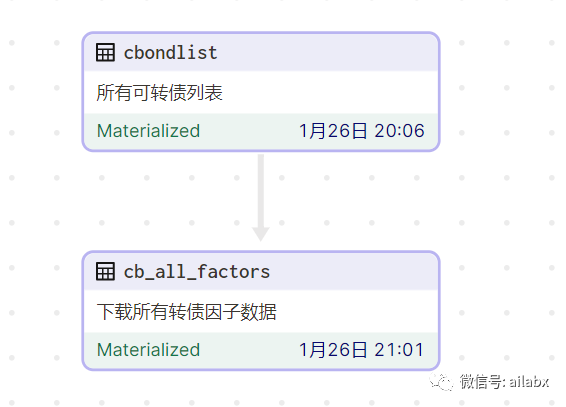Screen dimensions: 566x407
Task: Click the timestamp 1月26日 20:06
Action: (x=362, y=131)
